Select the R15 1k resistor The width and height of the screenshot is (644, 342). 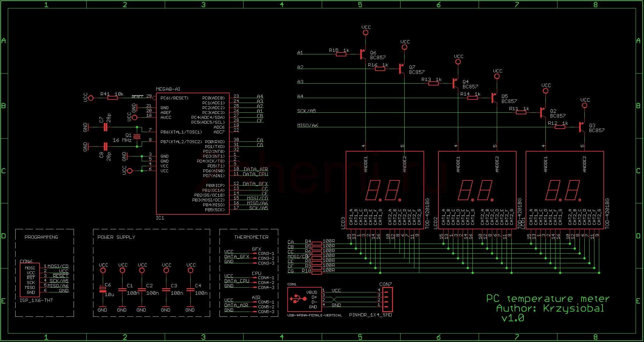341,54
